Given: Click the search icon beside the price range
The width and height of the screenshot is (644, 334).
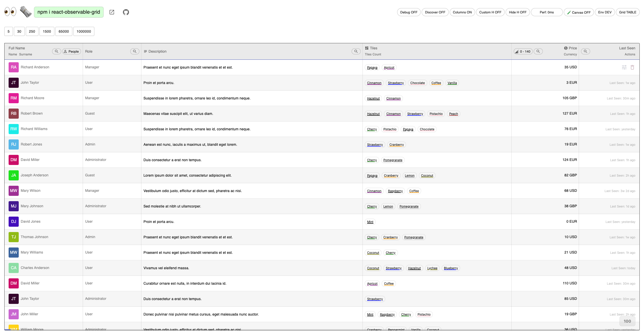Looking at the screenshot, I should 538,51.
